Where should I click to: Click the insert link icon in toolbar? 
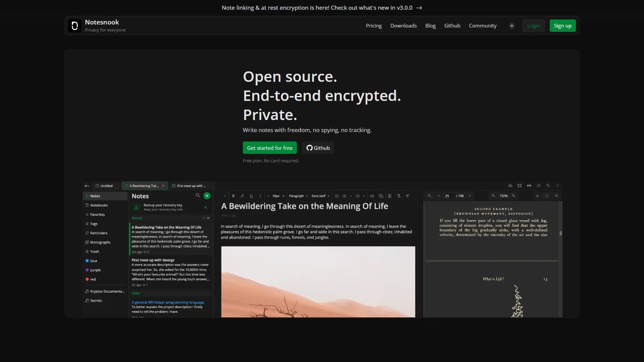[x=372, y=196]
